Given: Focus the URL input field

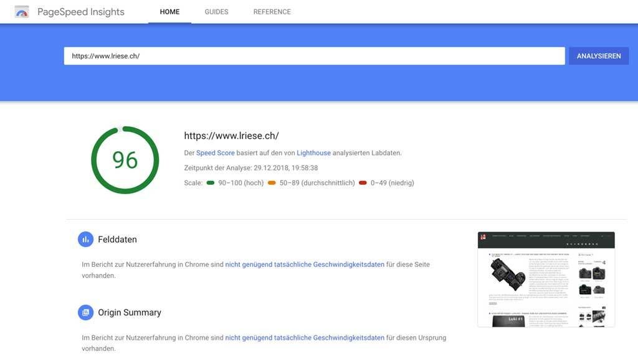Looking at the screenshot, I should coord(314,56).
